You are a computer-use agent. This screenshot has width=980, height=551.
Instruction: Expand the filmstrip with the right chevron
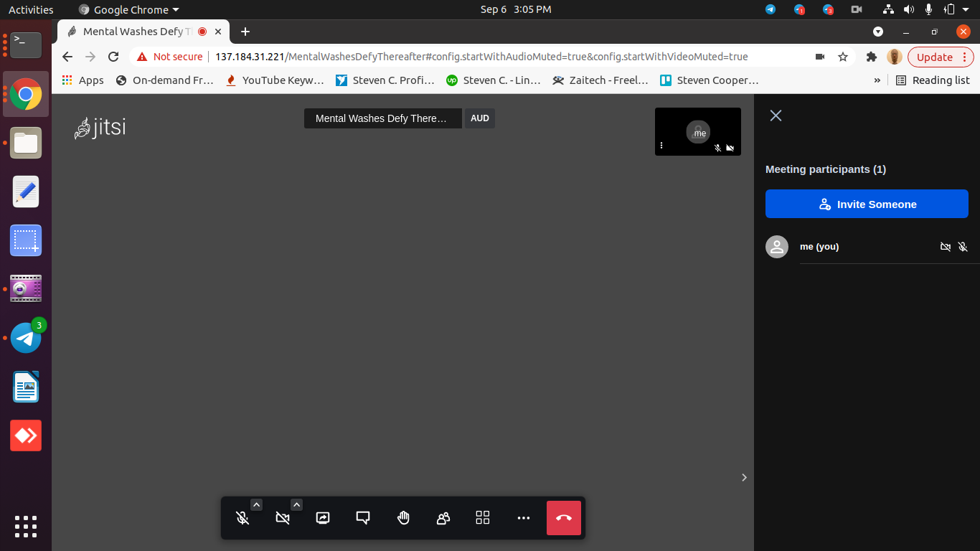(744, 477)
